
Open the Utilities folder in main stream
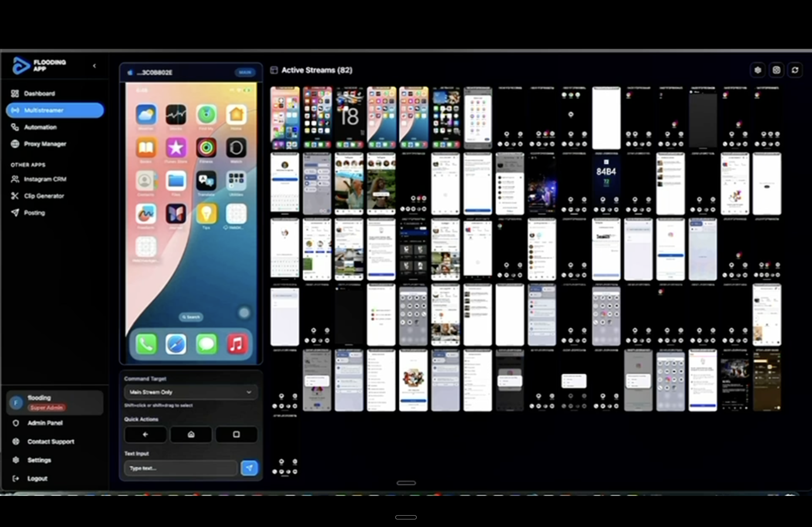[x=236, y=180]
